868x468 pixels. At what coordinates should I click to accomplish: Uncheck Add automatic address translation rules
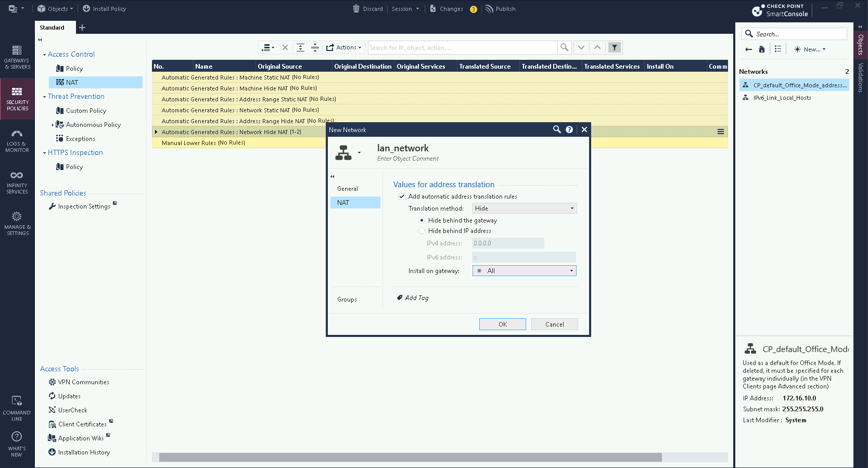tap(402, 197)
